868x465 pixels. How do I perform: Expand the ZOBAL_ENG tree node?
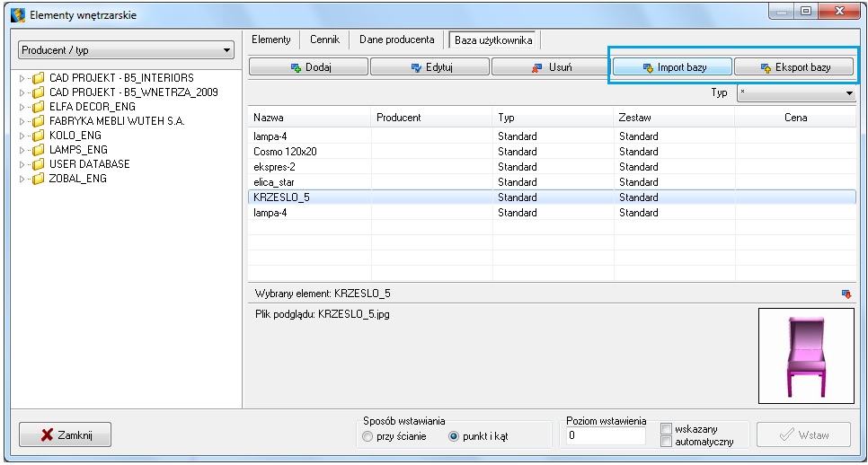pyautogui.click(x=22, y=179)
